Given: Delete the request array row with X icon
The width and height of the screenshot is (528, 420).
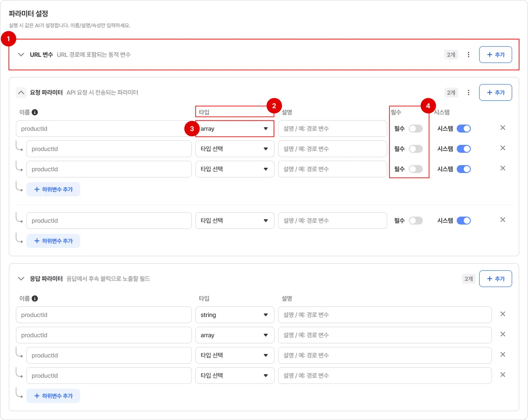Looking at the screenshot, I should (x=503, y=128).
